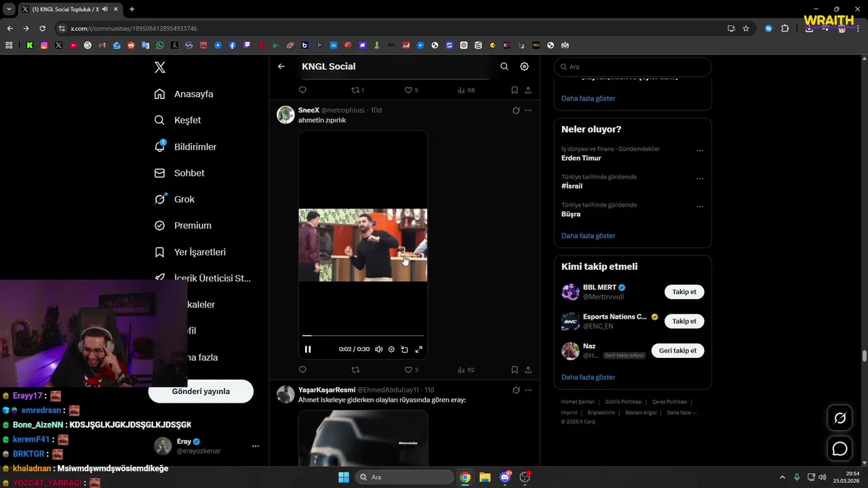Open Premium from sidebar
The height and width of the screenshot is (488, 868).
[183, 225]
